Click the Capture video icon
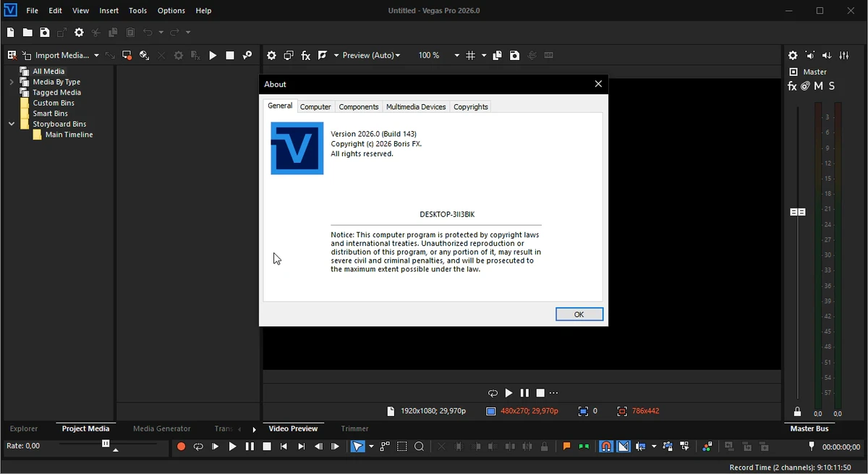The width and height of the screenshot is (868, 474). tap(127, 56)
